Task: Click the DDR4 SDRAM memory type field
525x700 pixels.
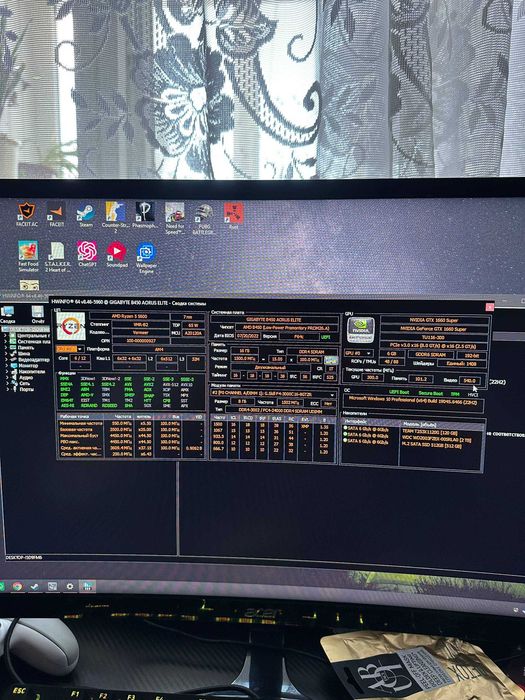Action: click(x=311, y=352)
